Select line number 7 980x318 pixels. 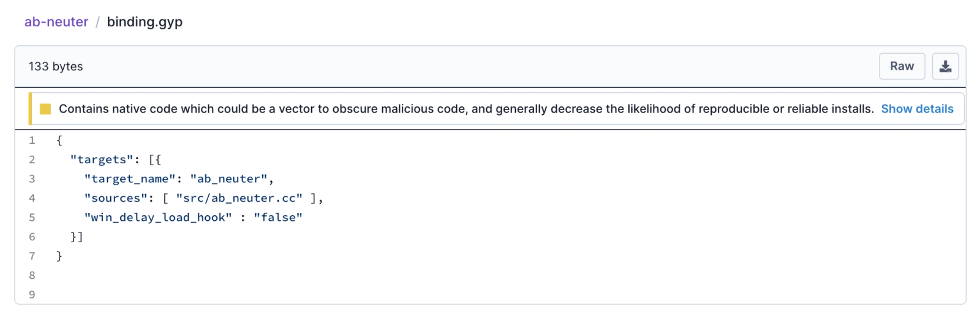point(32,256)
